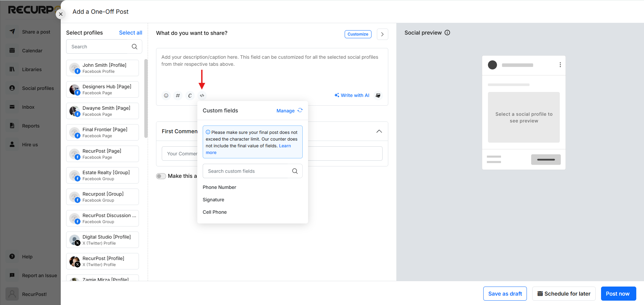
Task: Open the emoji picker icon
Action: (x=166, y=96)
